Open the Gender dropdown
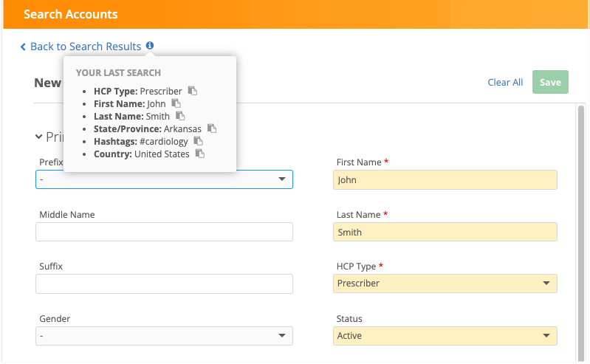 point(164,336)
